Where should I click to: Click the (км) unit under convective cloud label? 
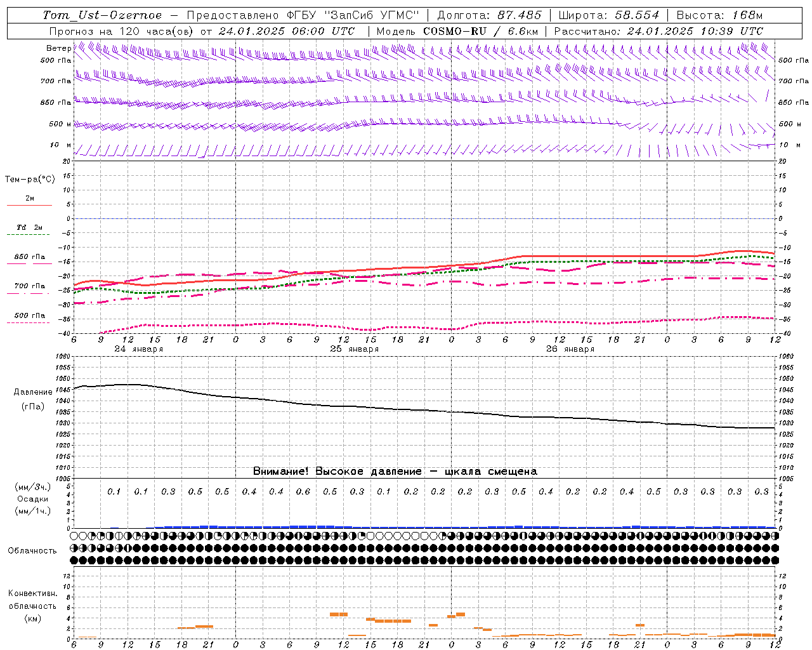pos(33,618)
